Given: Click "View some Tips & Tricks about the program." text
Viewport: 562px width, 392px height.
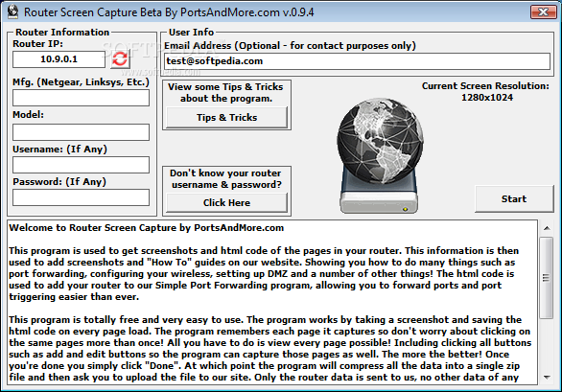Looking at the screenshot, I should [x=225, y=92].
